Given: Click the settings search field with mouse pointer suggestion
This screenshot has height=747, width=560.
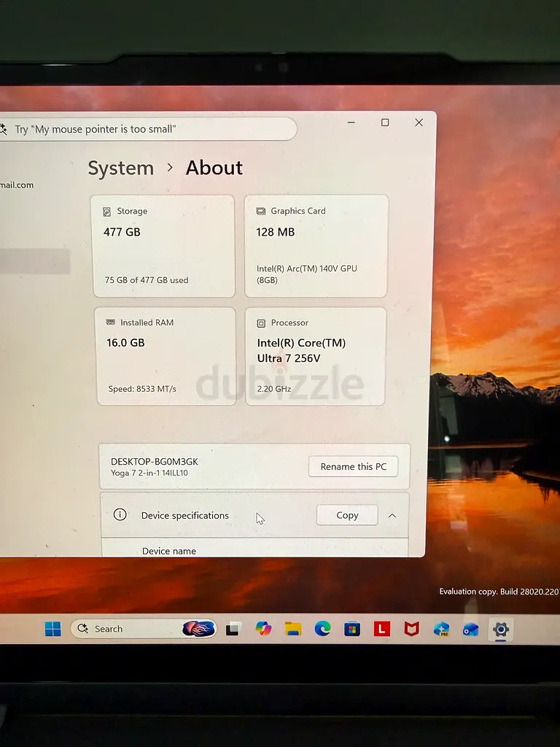Looking at the screenshot, I should [x=147, y=129].
